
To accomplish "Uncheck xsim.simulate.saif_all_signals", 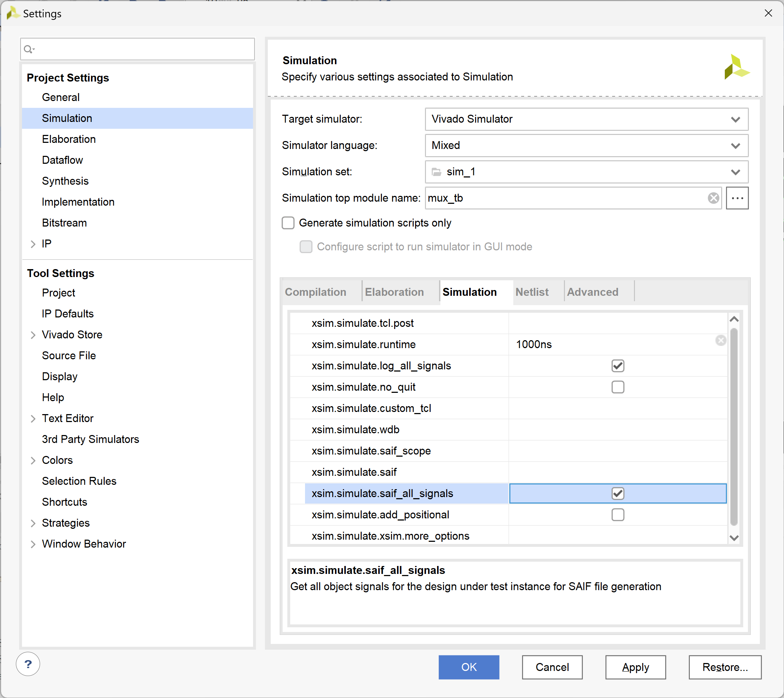I will click(x=618, y=493).
